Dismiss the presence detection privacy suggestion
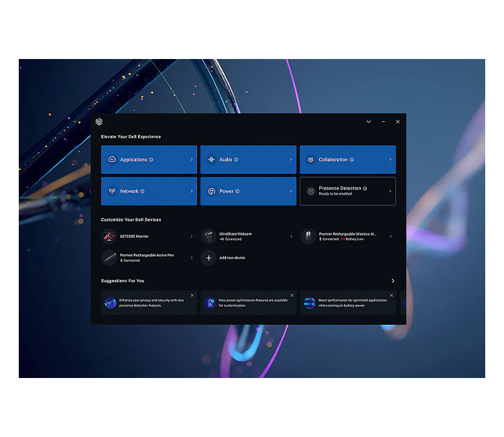 pos(192,296)
